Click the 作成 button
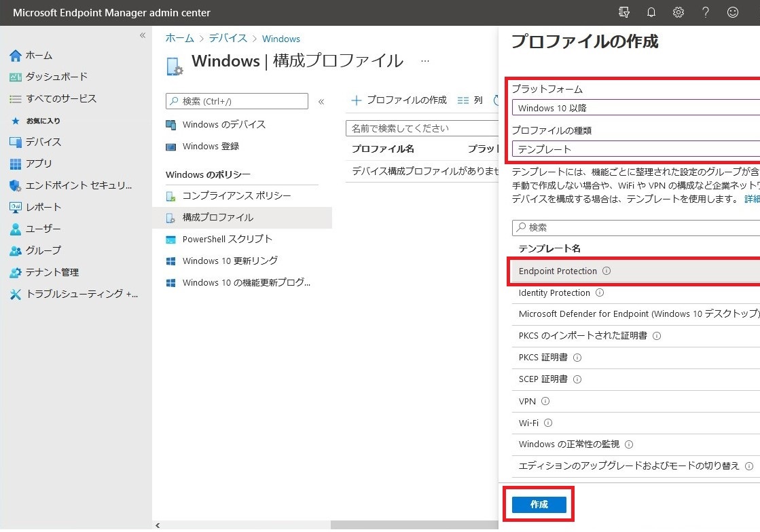The image size is (760, 532). tap(539, 504)
